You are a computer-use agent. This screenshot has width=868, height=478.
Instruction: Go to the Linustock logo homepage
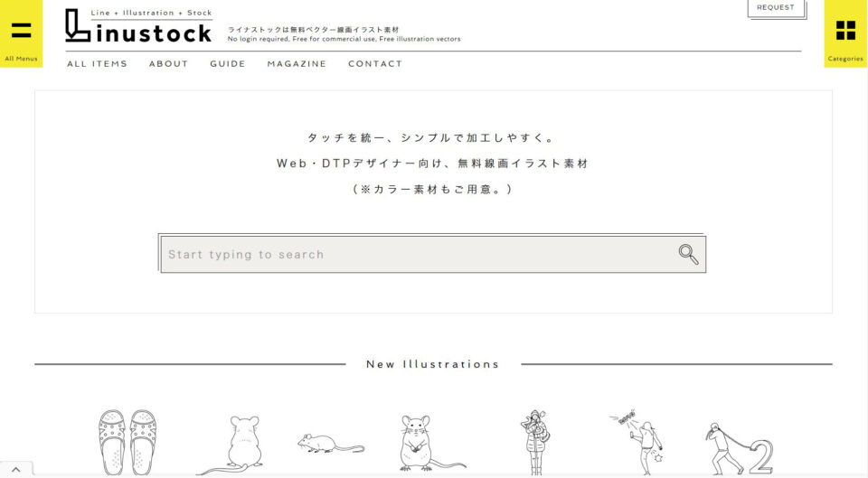(x=138, y=25)
